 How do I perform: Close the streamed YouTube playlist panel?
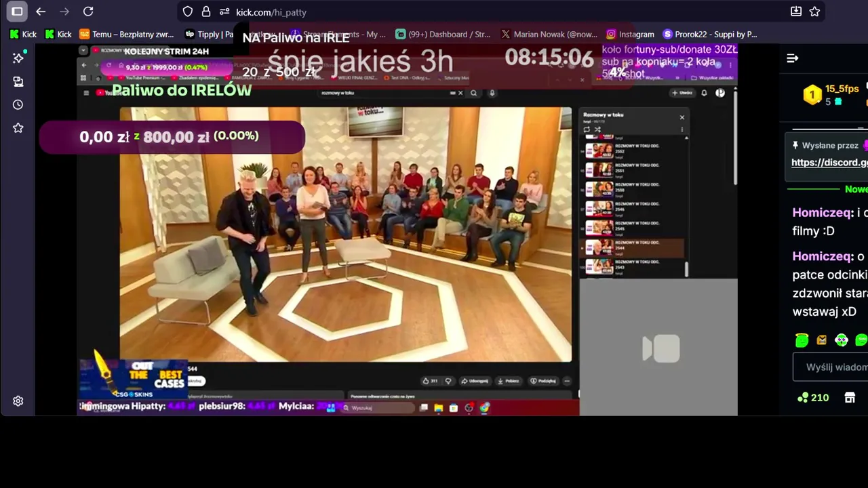pyautogui.click(x=682, y=117)
